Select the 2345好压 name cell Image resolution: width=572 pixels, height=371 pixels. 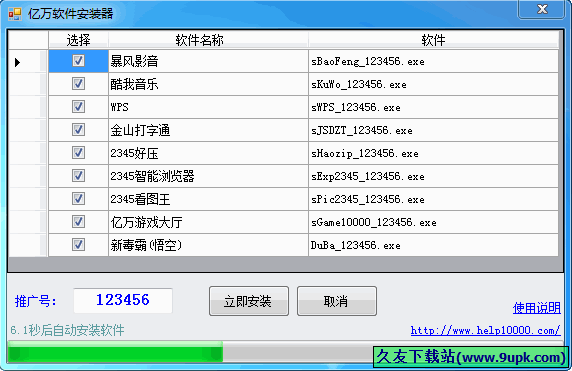[208, 153]
